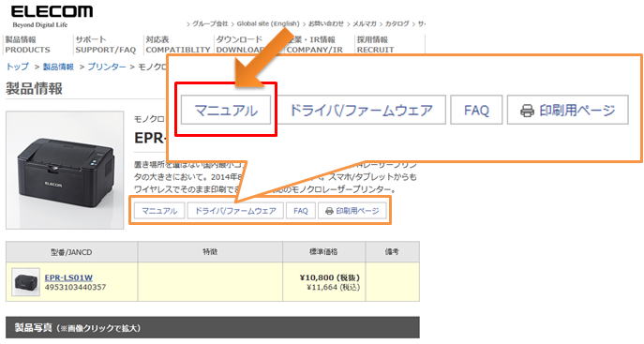644x344 pixels.
Task: Click the small FAQ button under description
Action: (x=301, y=211)
